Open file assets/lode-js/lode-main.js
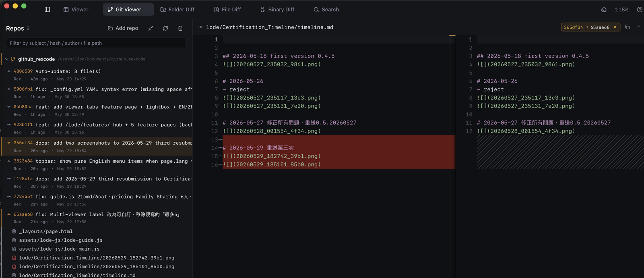Screen dimensions: 644x278 pos(59,249)
